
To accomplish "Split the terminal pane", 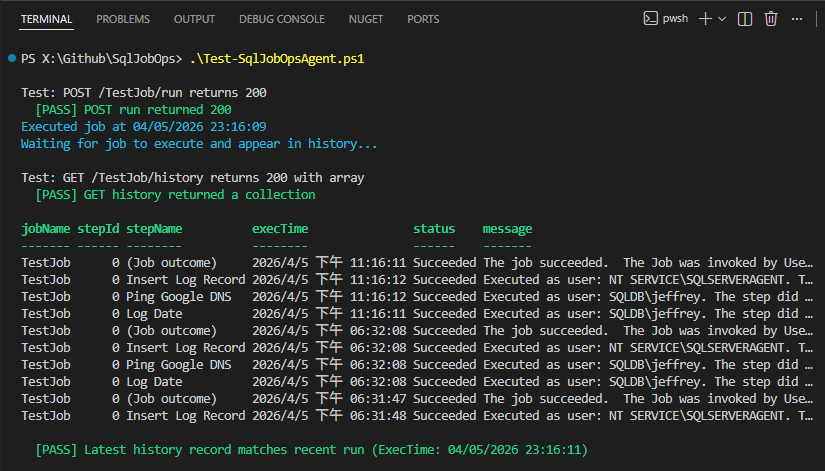I will click(x=745, y=18).
